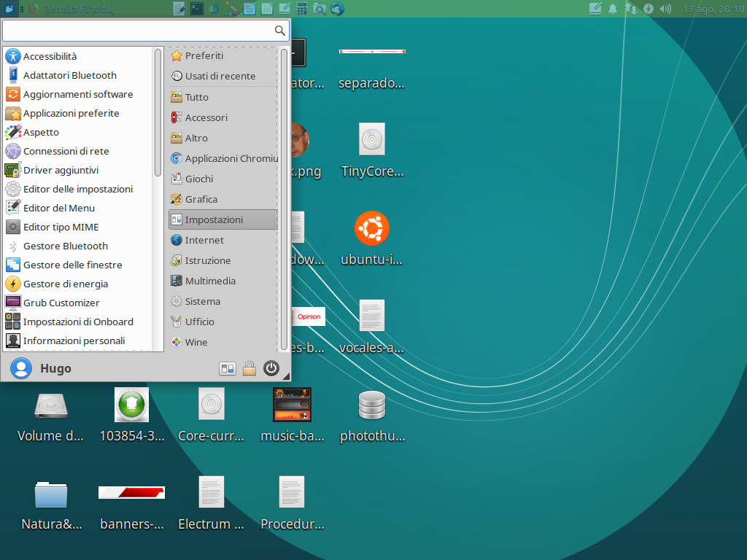The image size is (747, 560).
Task: Open Editor delle impostazioni
Action: click(77, 190)
